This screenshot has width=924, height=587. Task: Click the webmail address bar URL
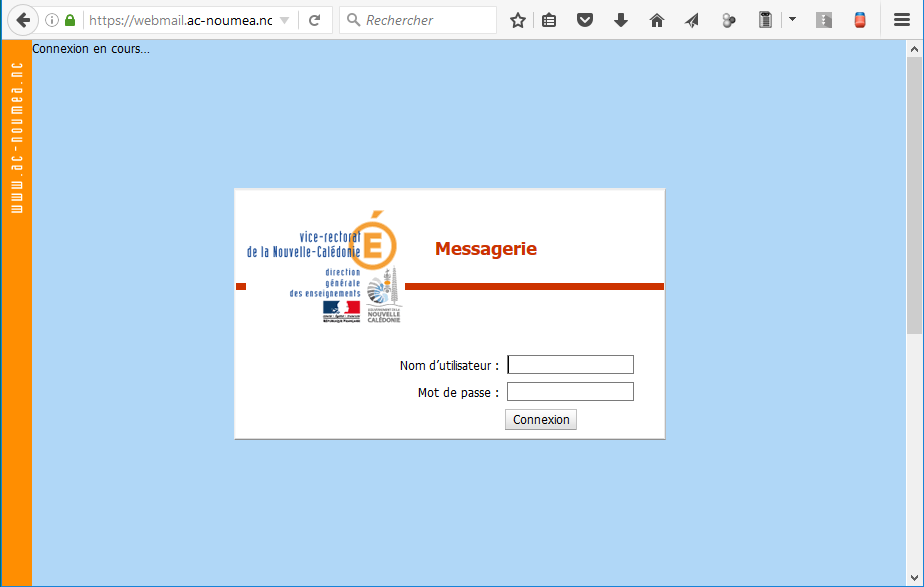(x=180, y=20)
